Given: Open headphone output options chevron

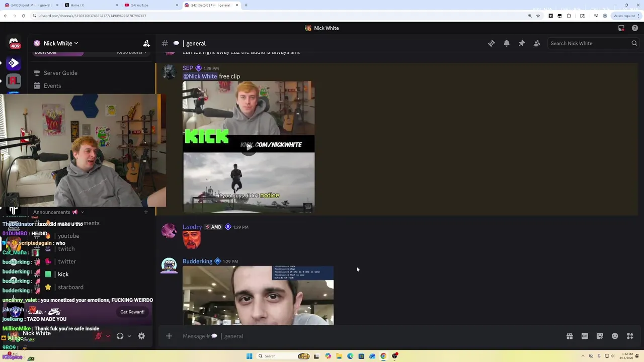Looking at the screenshot, I should pyautogui.click(x=129, y=336).
